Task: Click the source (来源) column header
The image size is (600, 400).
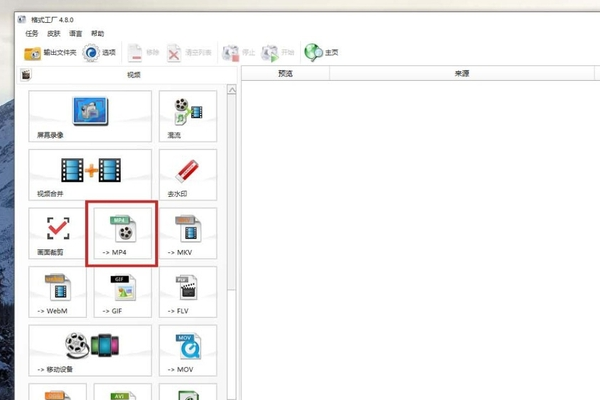Action: [x=462, y=75]
